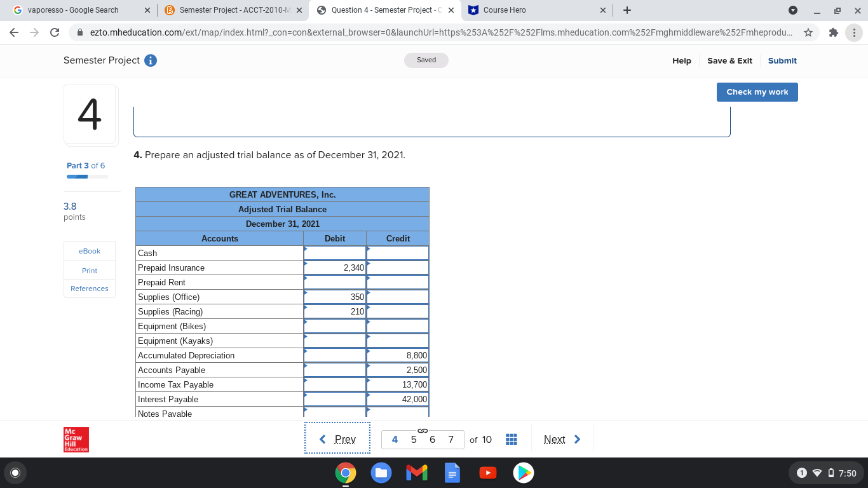Close the Course Hero tab
The image size is (868, 488).
(x=603, y=10)
